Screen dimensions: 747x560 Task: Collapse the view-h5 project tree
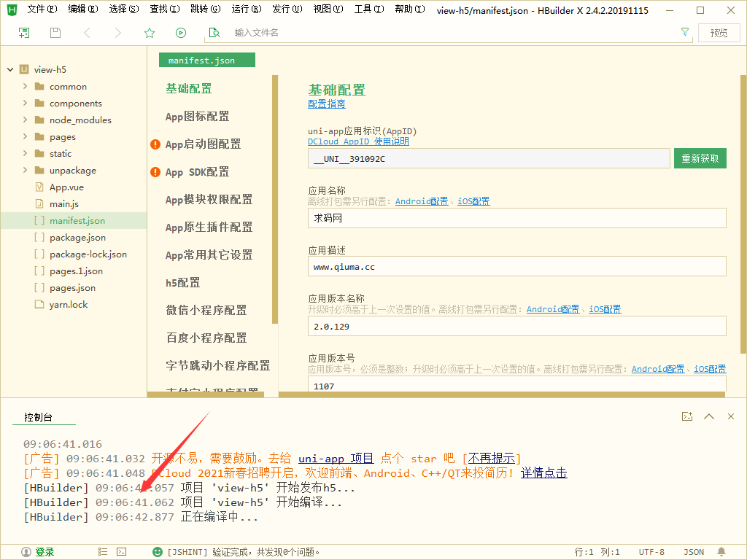coord(10,69)
